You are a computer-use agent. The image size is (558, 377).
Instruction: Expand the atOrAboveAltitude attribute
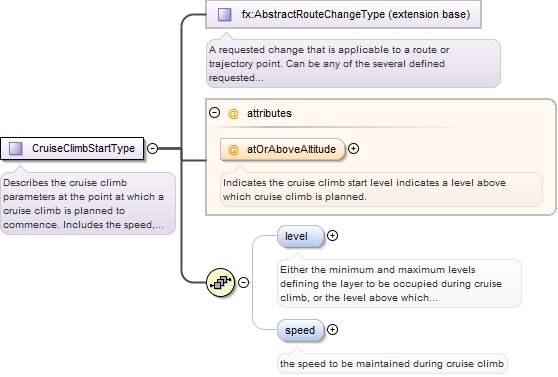(353, 149)
